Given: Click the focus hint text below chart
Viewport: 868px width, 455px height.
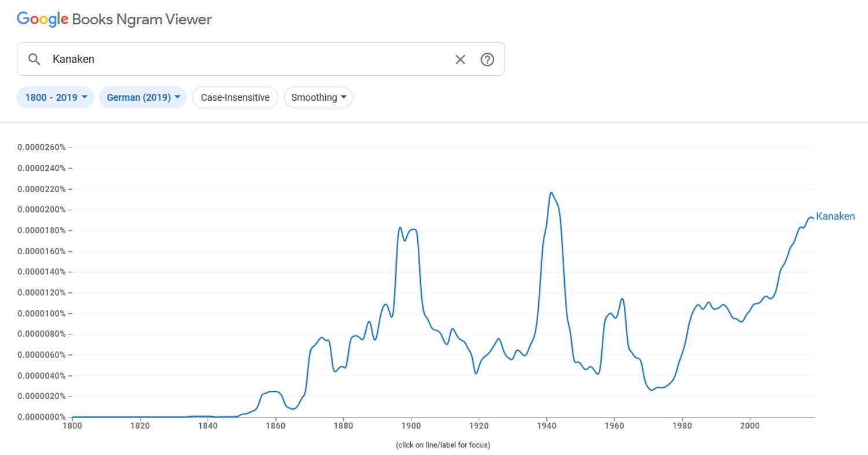Looking at the screenshot, I should (443, 445).
